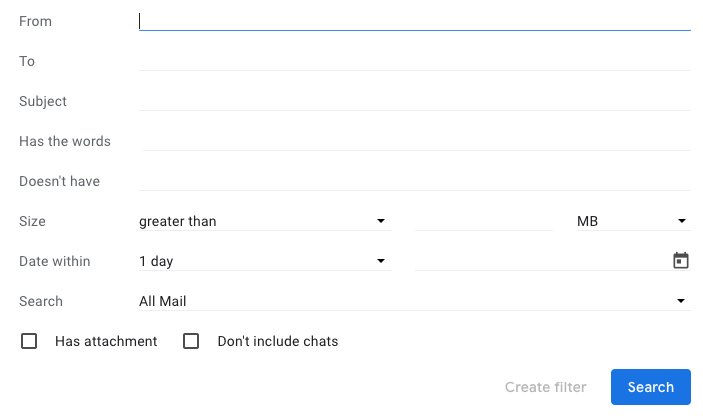Click the Don't include chats label

pos(278,341)
